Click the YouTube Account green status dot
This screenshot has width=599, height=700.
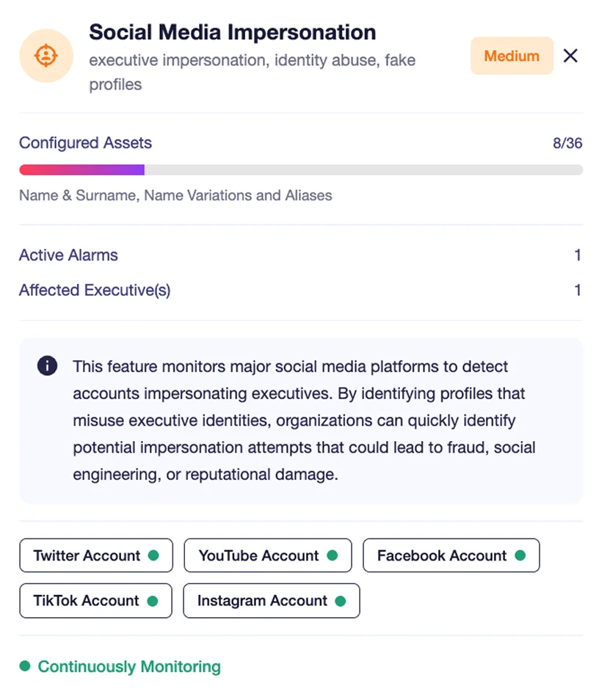click(333, 555)
